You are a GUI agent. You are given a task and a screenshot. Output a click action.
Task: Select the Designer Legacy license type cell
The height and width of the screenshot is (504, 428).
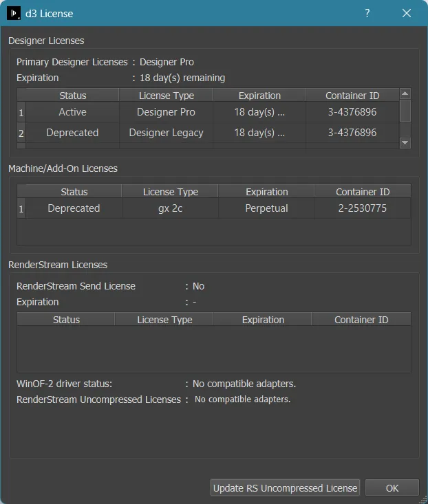pos(166,133)
